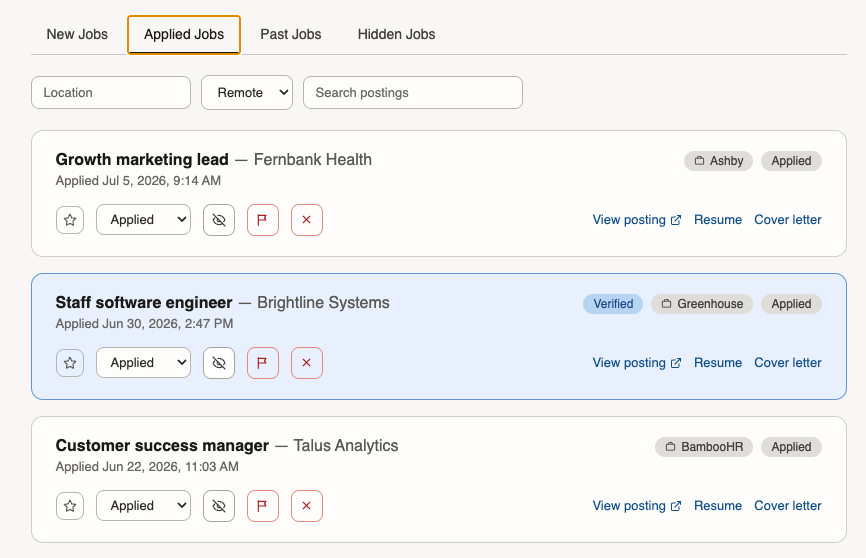This screenshot has height=558, width=866.
Task: Flag the Talus Analytics posting
Action: coord(263,506)
